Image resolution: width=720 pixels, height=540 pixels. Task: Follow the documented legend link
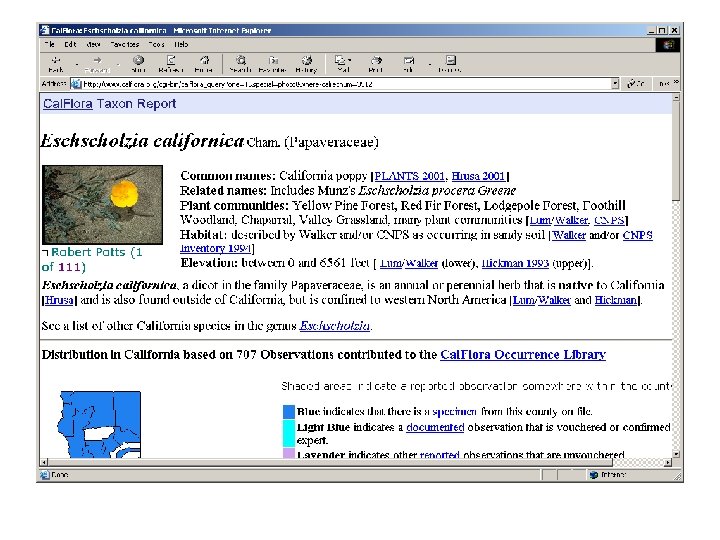(x=435, y=427)
